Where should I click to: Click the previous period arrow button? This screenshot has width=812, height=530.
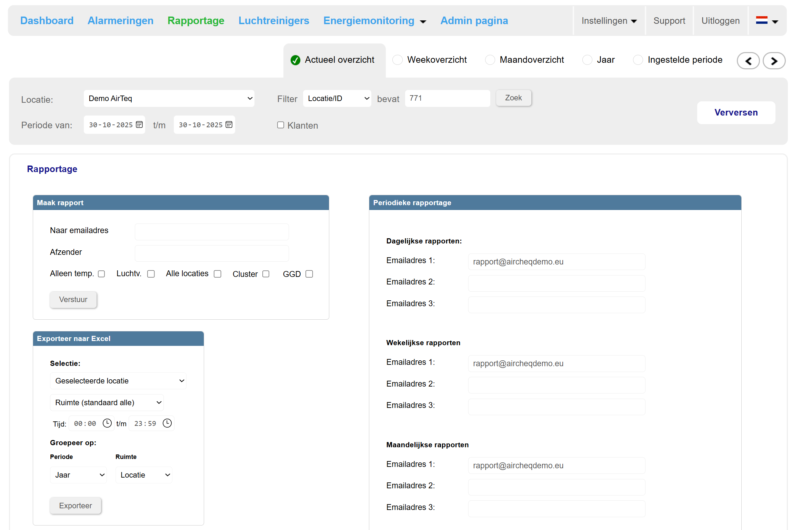pyautogui.click(x=748, y=61)
